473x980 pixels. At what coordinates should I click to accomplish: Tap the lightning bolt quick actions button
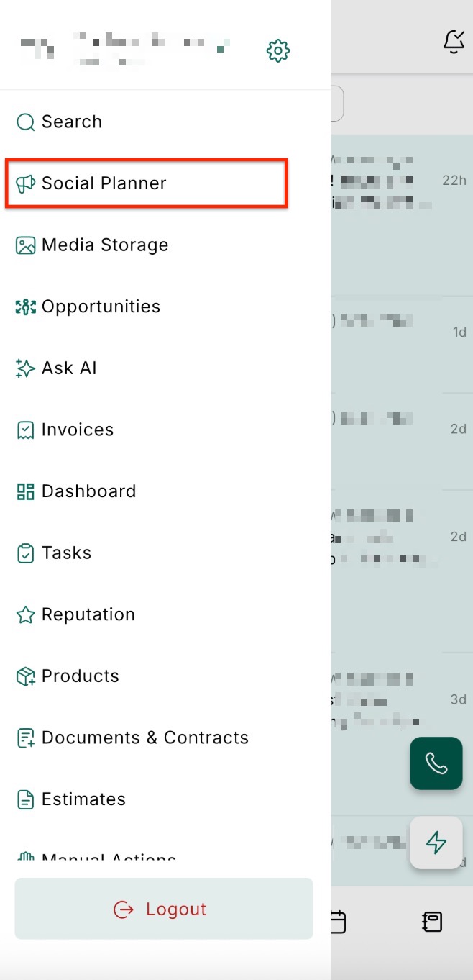click(436, 843)
